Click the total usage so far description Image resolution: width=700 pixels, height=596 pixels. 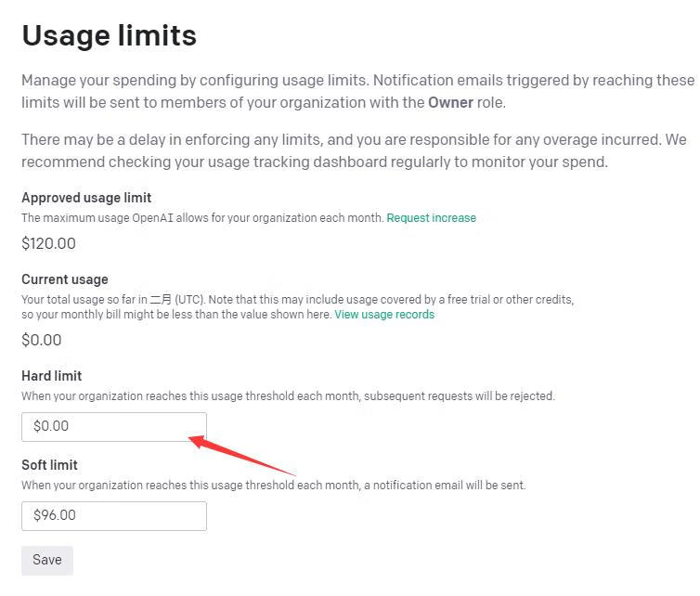[x=298, y=306]
